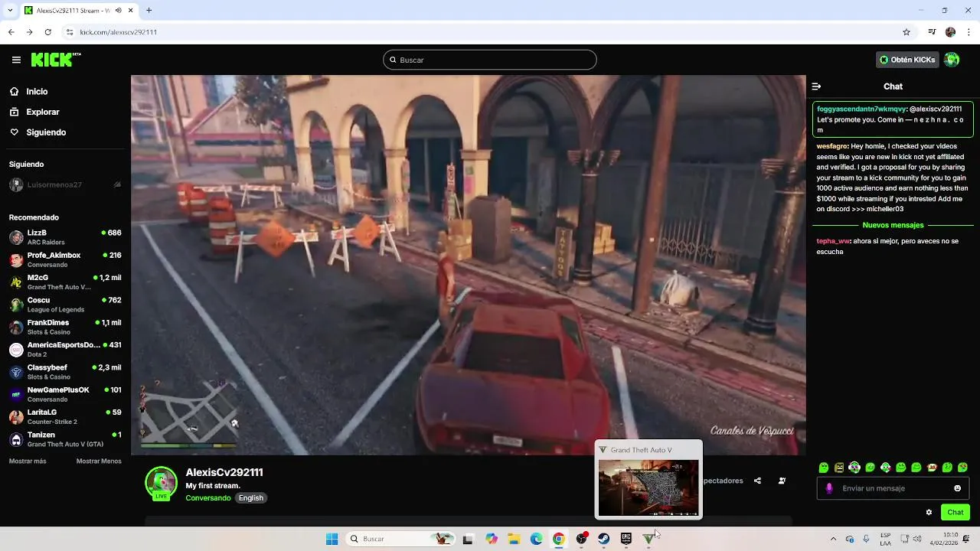Insert the first green blob emote
The width and height of the screenshot is (980, 551).
(x=824, y=467)
